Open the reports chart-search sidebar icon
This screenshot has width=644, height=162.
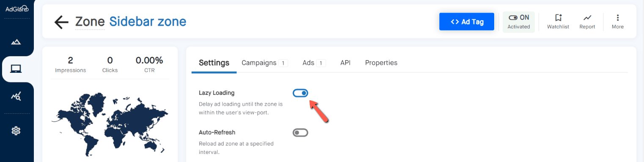click(16, 96)
